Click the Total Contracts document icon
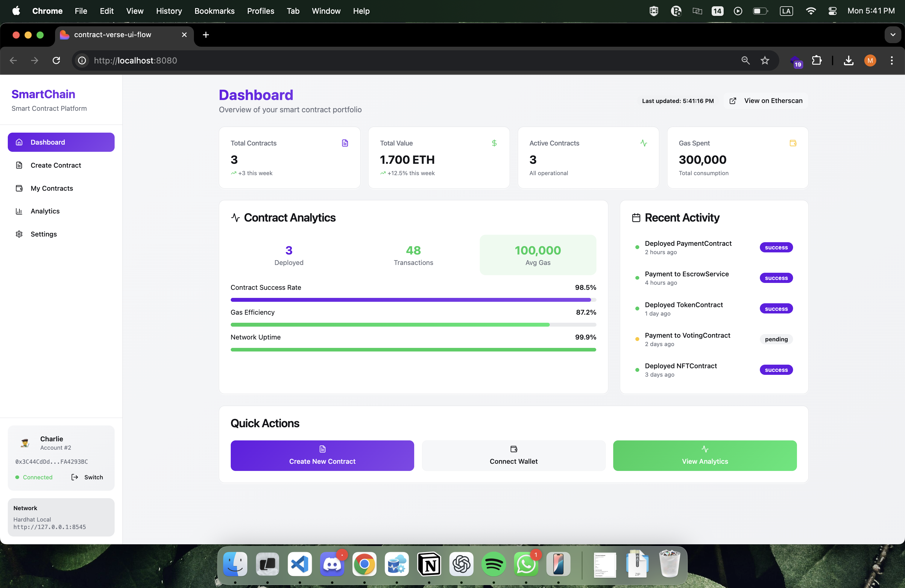Viewport: 905px width, 588px height. (x=344, y=143)
